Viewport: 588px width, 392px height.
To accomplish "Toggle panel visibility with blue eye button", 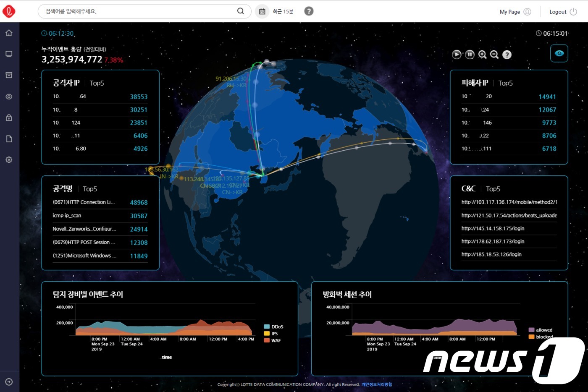I will pyautogui.click(x=559, y=53).
